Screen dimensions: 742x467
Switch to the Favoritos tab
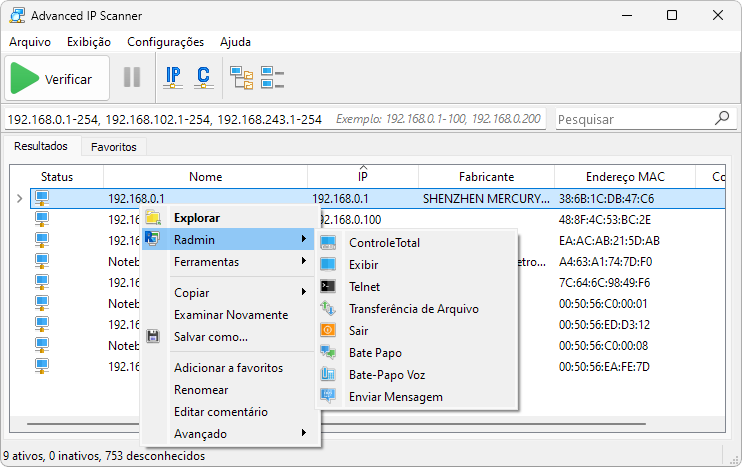click(114, 147)
